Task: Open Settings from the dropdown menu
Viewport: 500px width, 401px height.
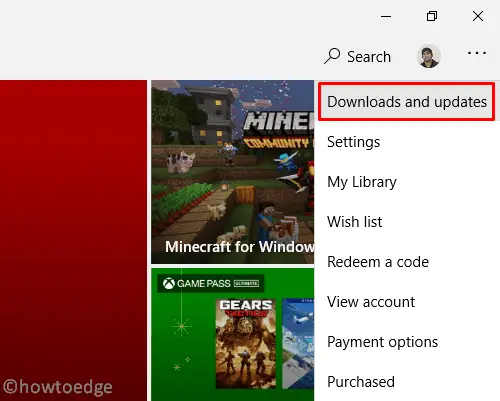Action: pos(407,142)
